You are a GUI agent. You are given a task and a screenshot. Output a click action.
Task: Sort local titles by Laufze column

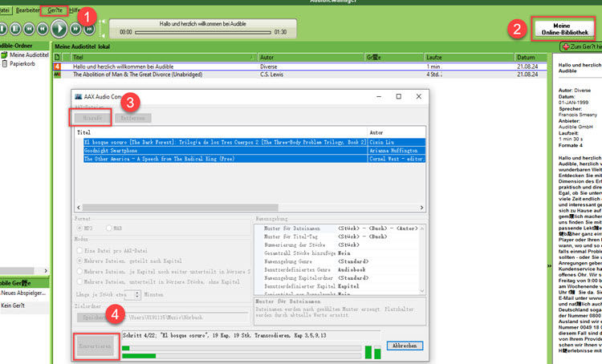pyautogui.click(x=469, y=57)
